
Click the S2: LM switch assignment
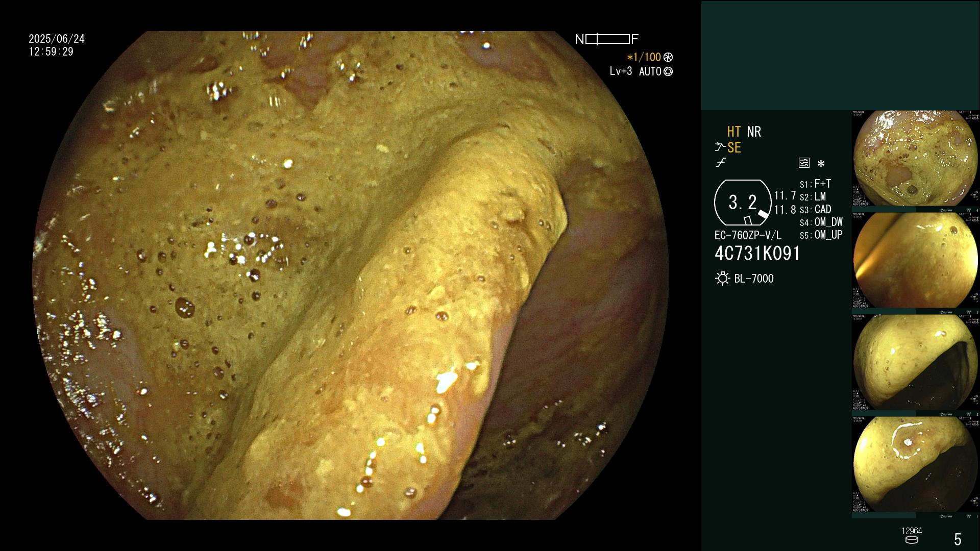pyautogui.click(x=813, y=196)
